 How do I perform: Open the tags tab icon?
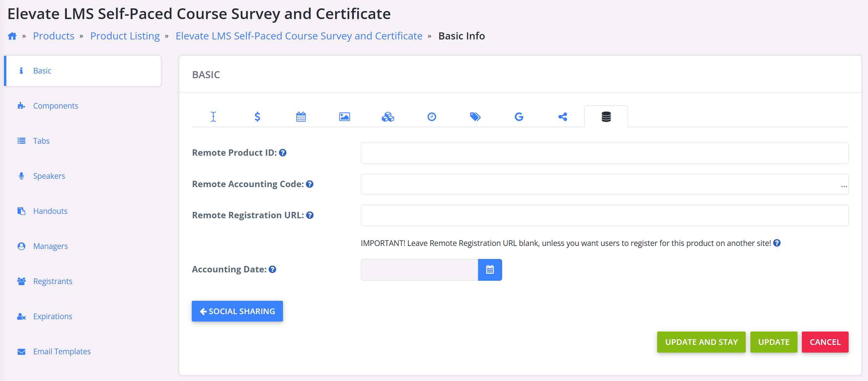pyautogui.click(x=475, y=117)
